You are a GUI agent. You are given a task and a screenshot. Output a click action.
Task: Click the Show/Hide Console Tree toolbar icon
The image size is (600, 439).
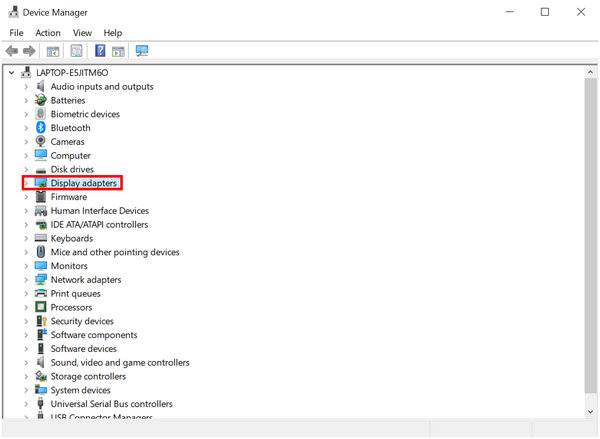tap(53, 51)
